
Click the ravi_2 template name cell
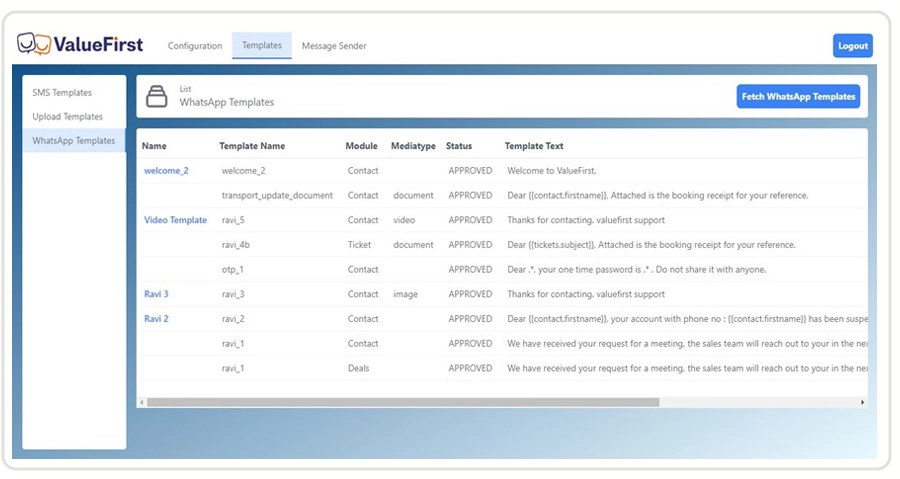pos(233,318)
